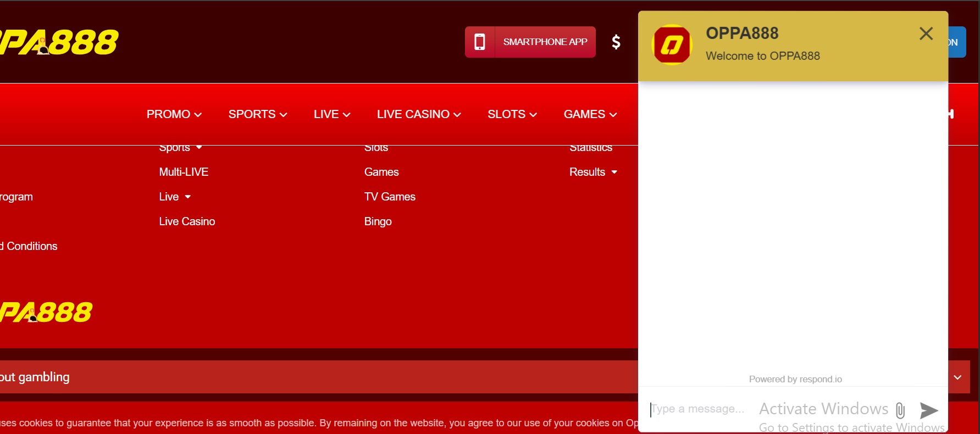The height and width of the screenshot is (434, 980).
Task: Open the PROMO navigation menu
Action: (x=174, y=114)
